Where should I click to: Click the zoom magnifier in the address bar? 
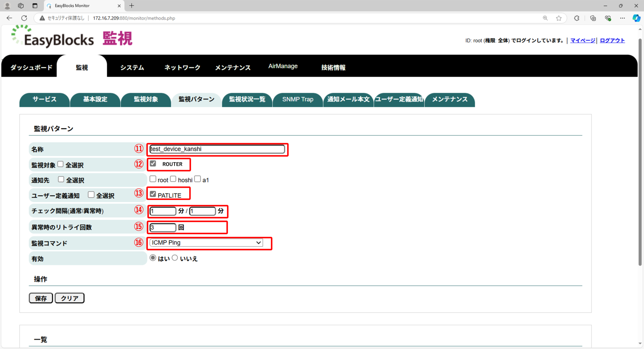(x=545, y=18)
